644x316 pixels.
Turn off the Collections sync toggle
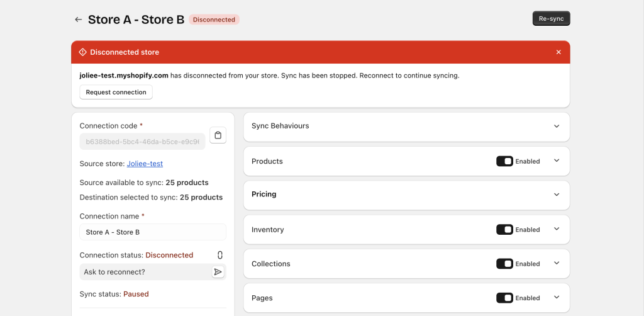pos(504,264)
